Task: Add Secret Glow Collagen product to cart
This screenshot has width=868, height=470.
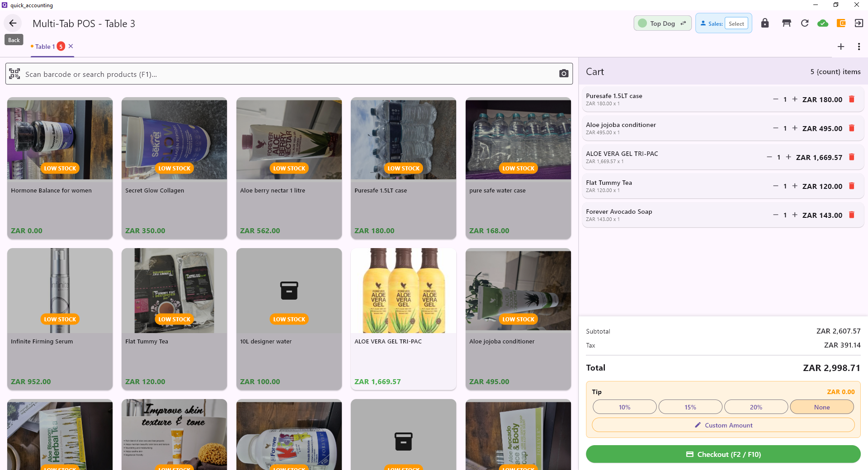Action: pyautogui.click(x=174, y=168)
